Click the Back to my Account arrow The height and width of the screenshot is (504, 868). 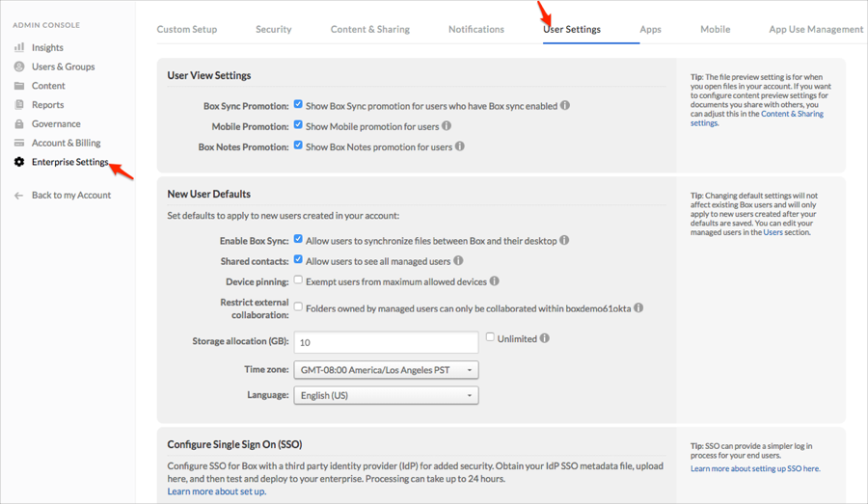coord(18,195)
